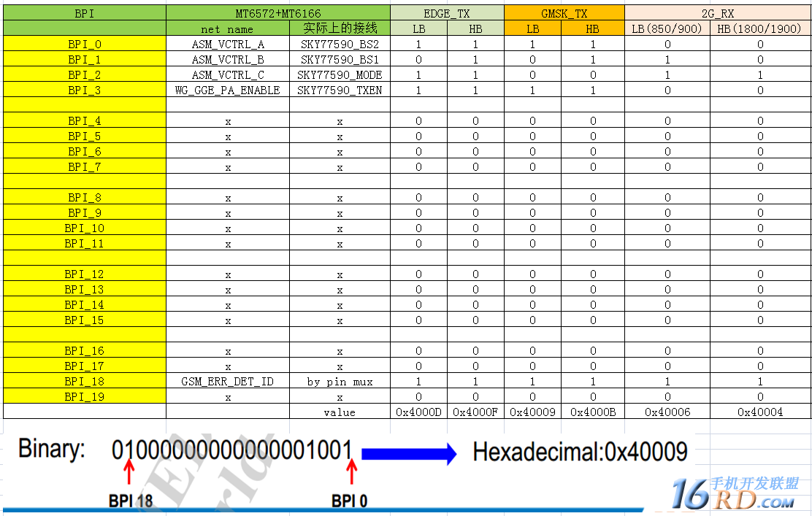This screenshot has height=516, width=812.
Task: Select the BPI header cell
Action: 85,13
